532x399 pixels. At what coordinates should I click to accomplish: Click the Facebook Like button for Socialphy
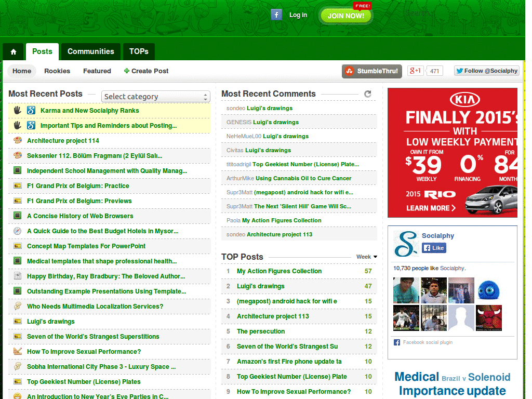pos(434,248)
